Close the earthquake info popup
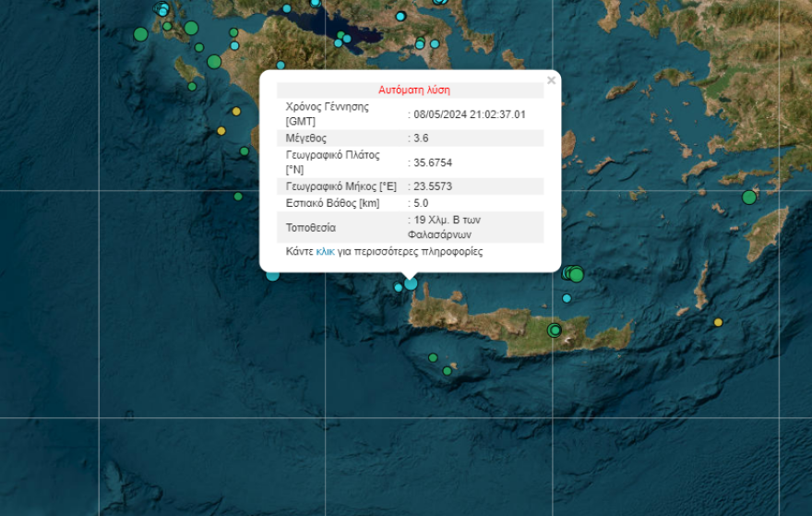The image size is (812, 516). pyautogui.click(x=551, y=80)
